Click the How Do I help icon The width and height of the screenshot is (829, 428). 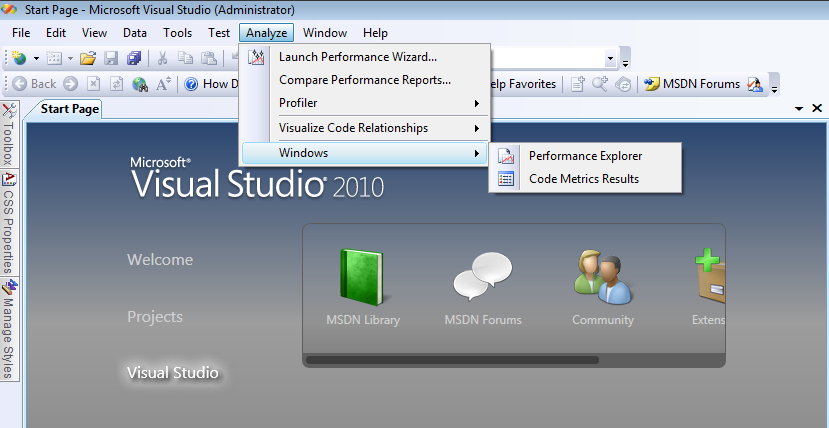coord(191,83)
